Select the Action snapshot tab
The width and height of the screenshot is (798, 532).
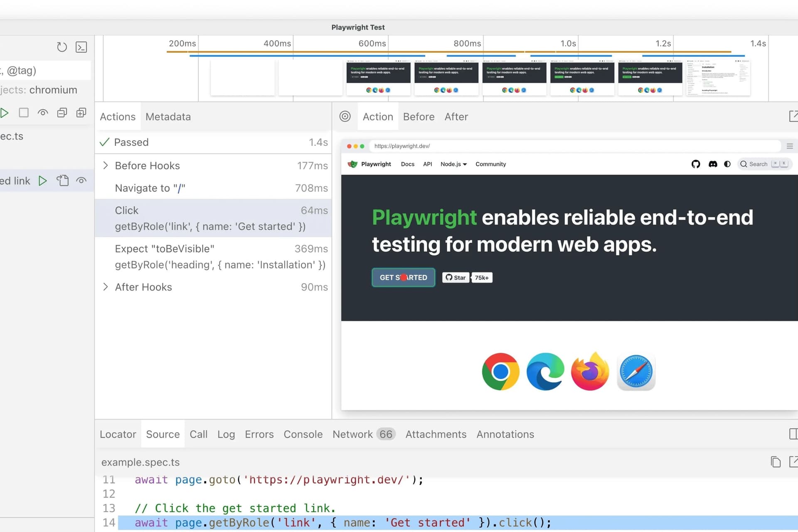378,117
